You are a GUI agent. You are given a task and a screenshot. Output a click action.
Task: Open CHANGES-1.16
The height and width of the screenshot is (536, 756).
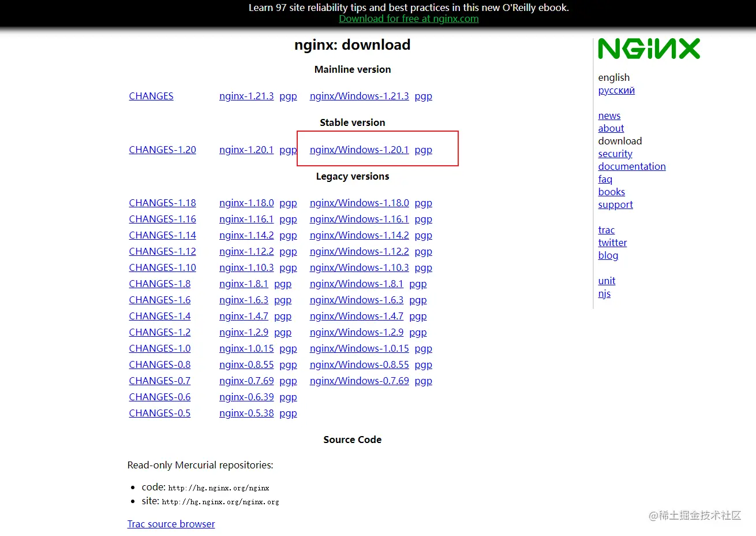(162, 219)
